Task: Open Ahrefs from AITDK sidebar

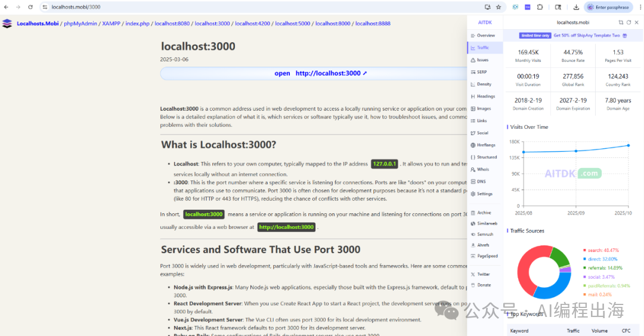Action: [x=485, y=245]
